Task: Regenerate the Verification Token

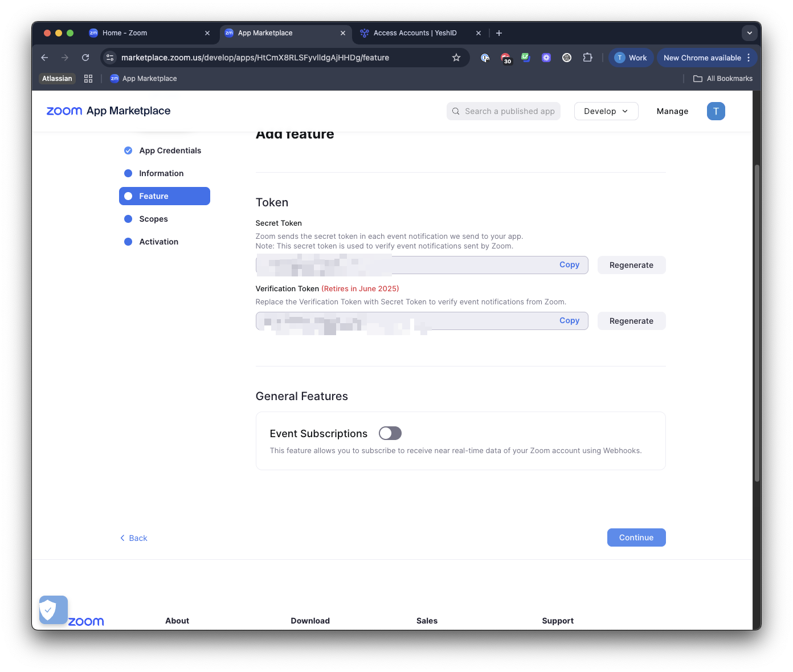Action: [631, 321]
